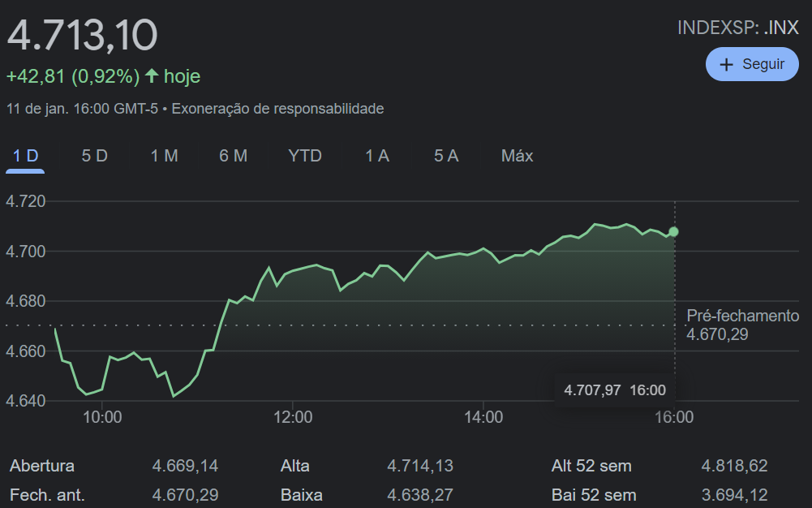Show the 6 M chart range
The image size is (812, 508).
[233, 156]
